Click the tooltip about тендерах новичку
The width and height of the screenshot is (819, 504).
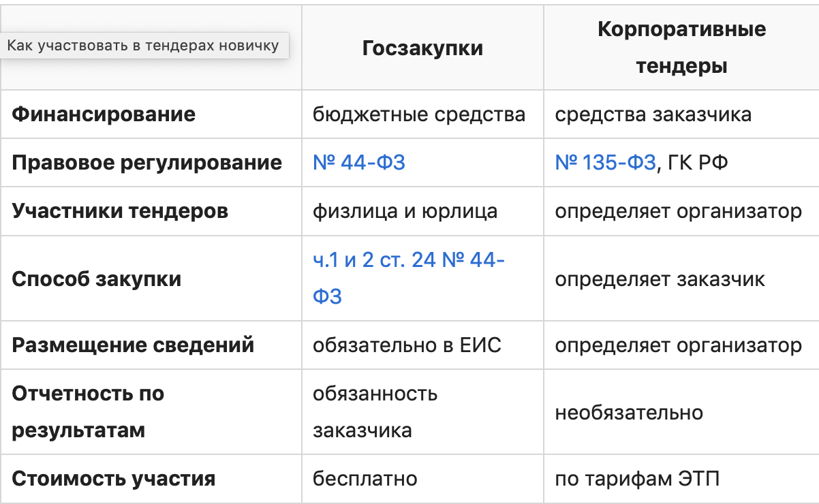coord(143,46)
